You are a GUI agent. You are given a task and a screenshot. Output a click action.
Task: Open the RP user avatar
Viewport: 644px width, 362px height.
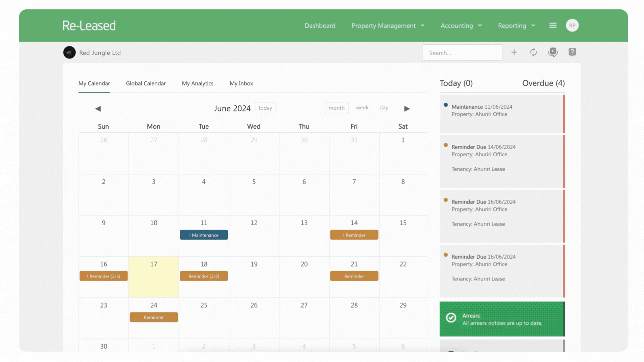tap(572, 25)
